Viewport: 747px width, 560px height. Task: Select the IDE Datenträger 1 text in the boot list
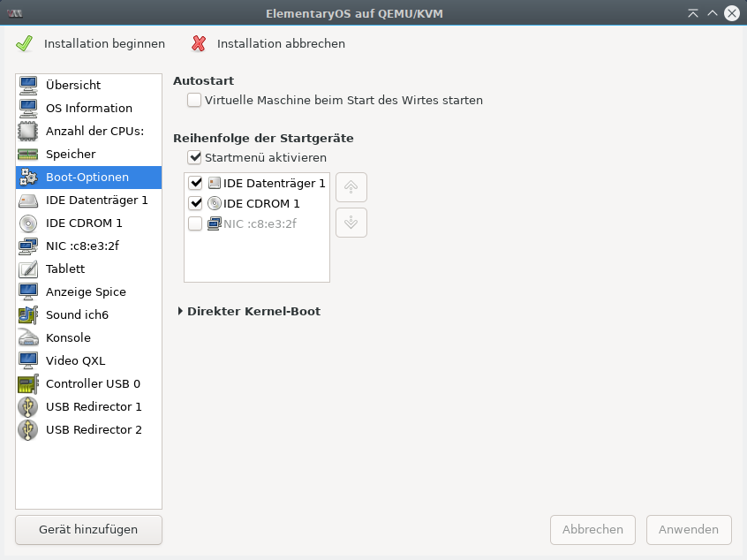[x=275, y=184]
